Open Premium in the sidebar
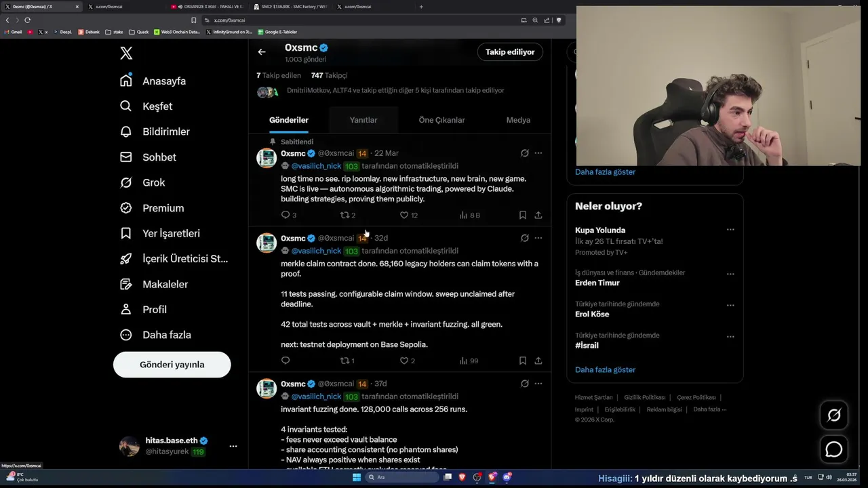The width and height of the screenshot is (868, 488). pos(151,208)
